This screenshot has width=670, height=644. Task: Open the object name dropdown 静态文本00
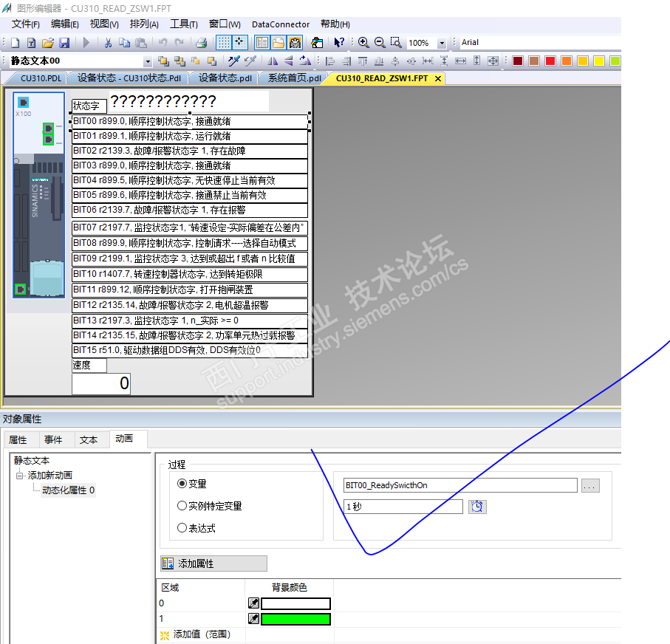148,61
